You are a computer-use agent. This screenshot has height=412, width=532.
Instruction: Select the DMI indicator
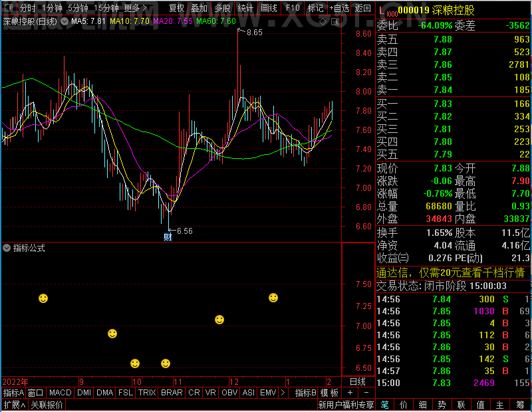[84, 393]
